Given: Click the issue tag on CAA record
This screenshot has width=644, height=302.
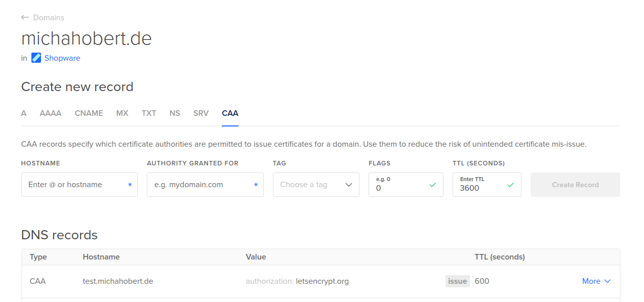Looking at the screenshot, I should [x=457, y=281].
